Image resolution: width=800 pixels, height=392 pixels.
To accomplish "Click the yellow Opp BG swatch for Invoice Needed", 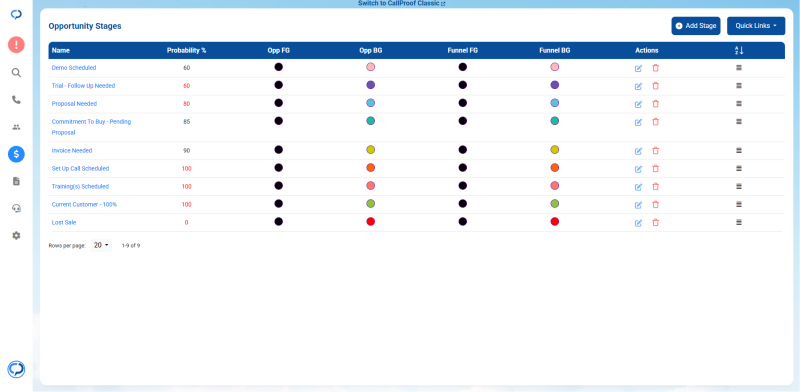I will pos(371,150).
